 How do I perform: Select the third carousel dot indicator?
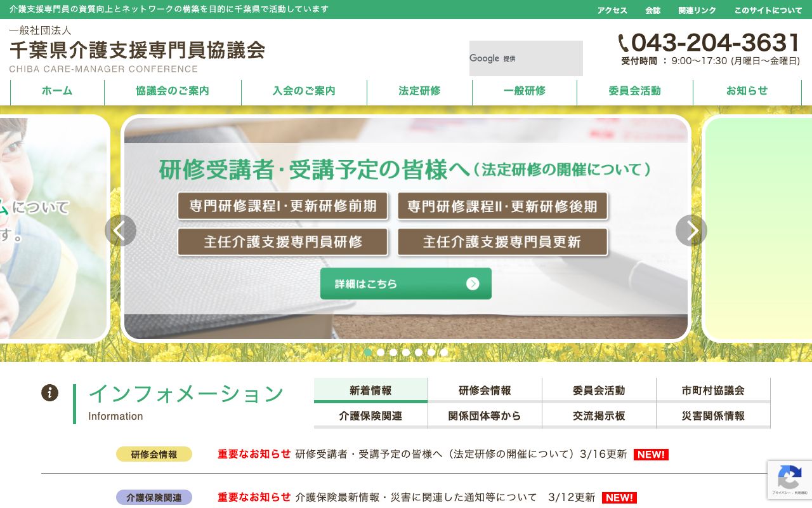point(393,352)
